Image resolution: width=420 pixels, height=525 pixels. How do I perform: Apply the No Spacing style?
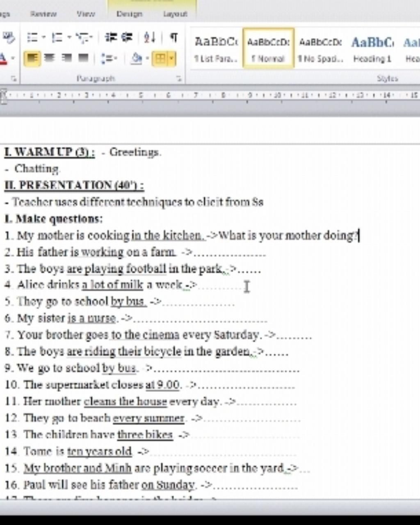pos(320,48)
